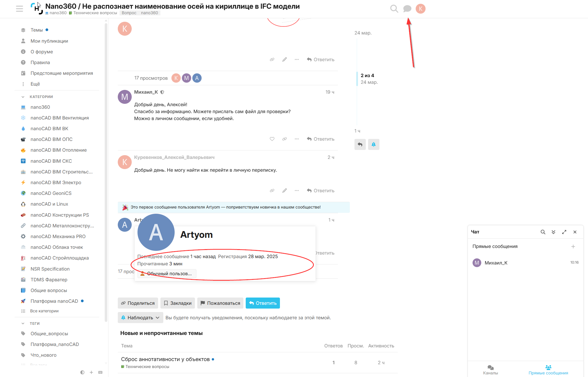Start new direct message with plus icon
The width and height of the screenshot is (588, 377).
pos(573,246)
